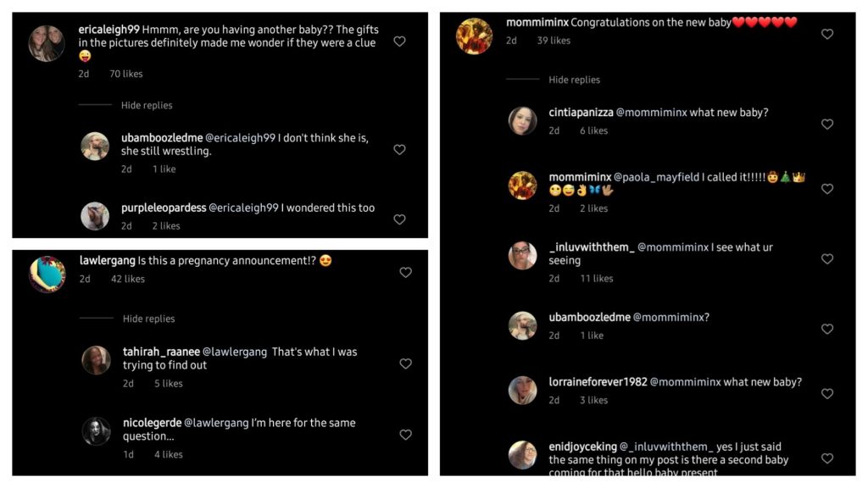This screenshot has width=868, height=488.
Task: Collapse replies under ericaleigh99's comment
Action: tap(146, 106)
